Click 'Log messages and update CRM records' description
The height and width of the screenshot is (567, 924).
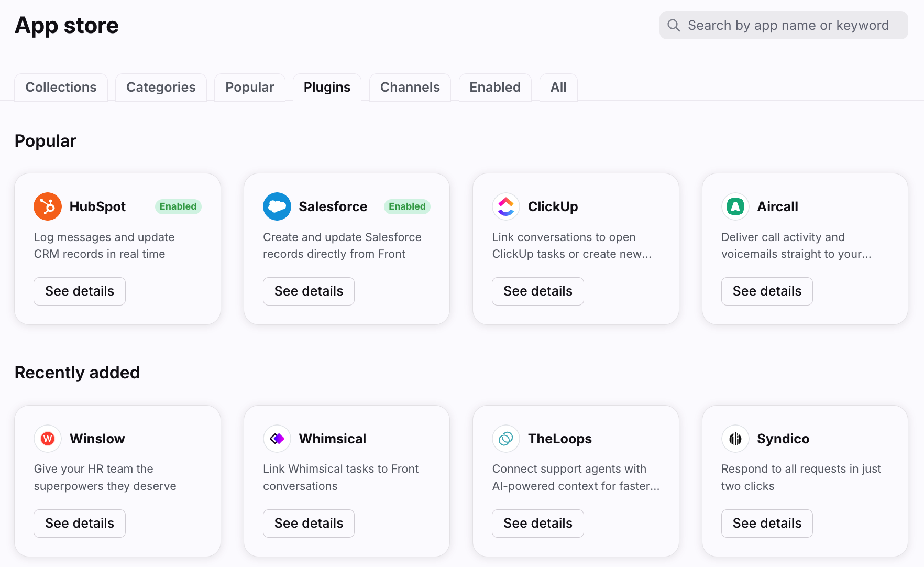pos(104,245)
